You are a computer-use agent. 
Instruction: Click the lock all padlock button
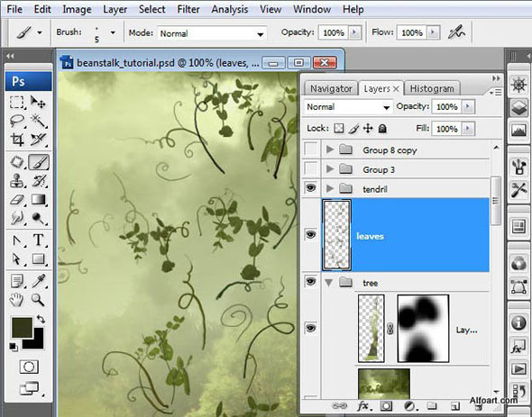pyautogui.click(x=382, y=129)
